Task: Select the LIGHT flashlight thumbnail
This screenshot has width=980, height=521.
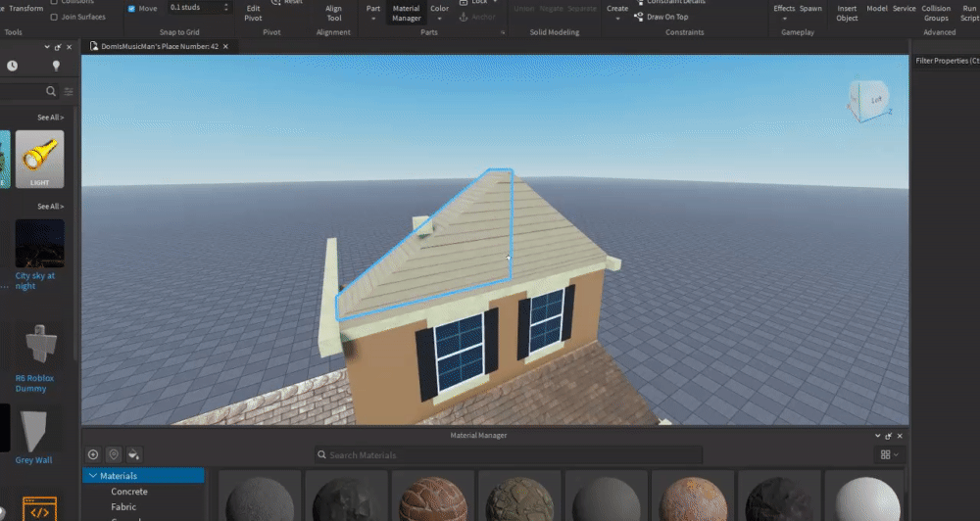Action: pyautogui.click(x=39, y=159)
